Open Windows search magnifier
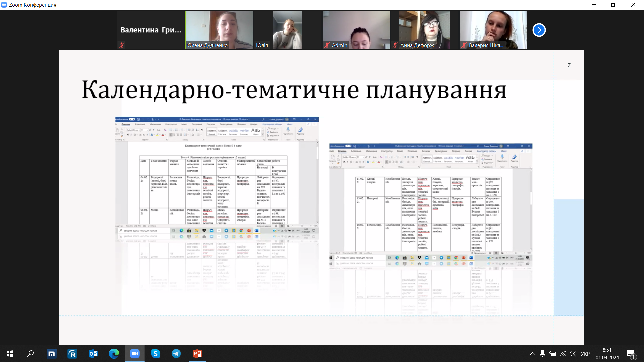 pyautogui.click(x=31, y=354)
